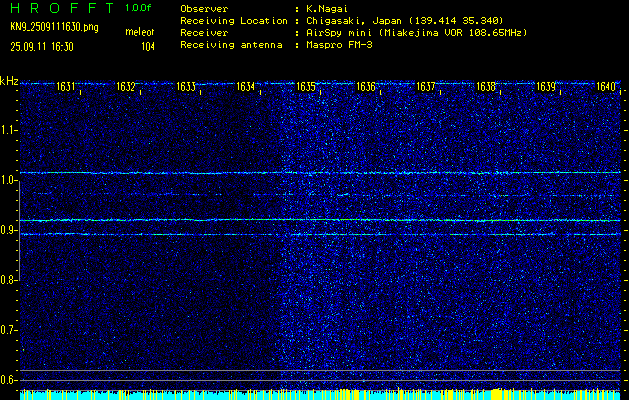The height and width of the screenshot is (400, 629).
Task: Click the 1633 time marker
Action: coord(186,87)
